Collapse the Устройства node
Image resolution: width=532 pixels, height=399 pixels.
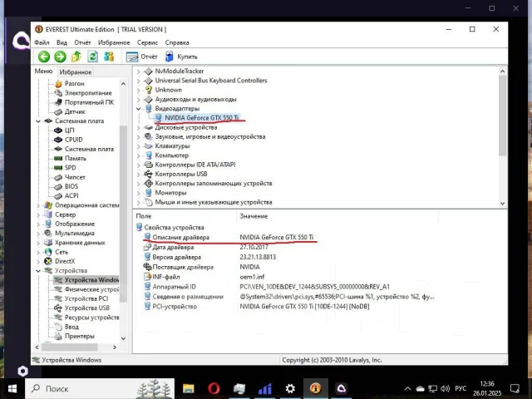coord(38,271)
